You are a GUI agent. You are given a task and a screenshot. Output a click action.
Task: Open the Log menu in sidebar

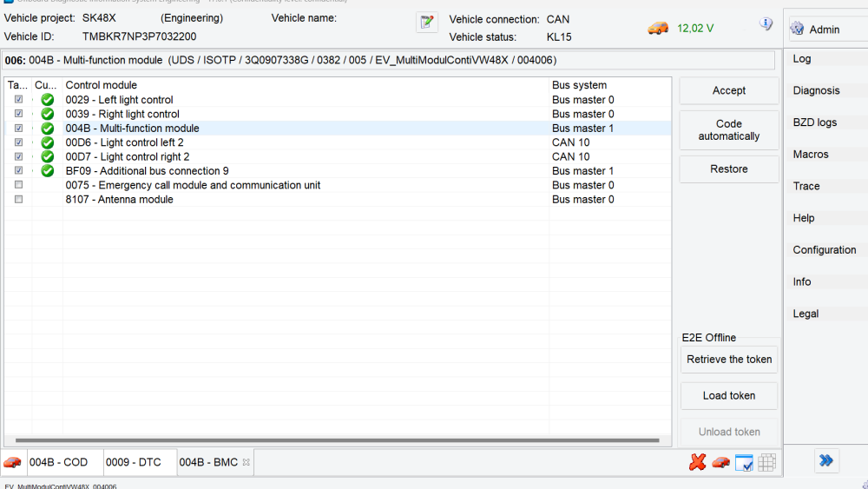coord(801,59)
